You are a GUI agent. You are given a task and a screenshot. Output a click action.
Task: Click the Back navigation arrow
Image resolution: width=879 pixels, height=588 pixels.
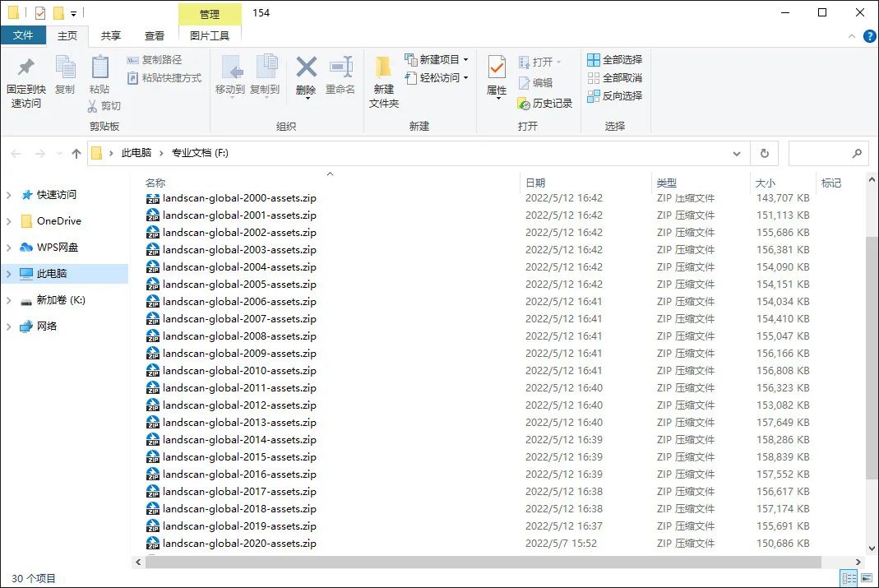pos(16,154)
